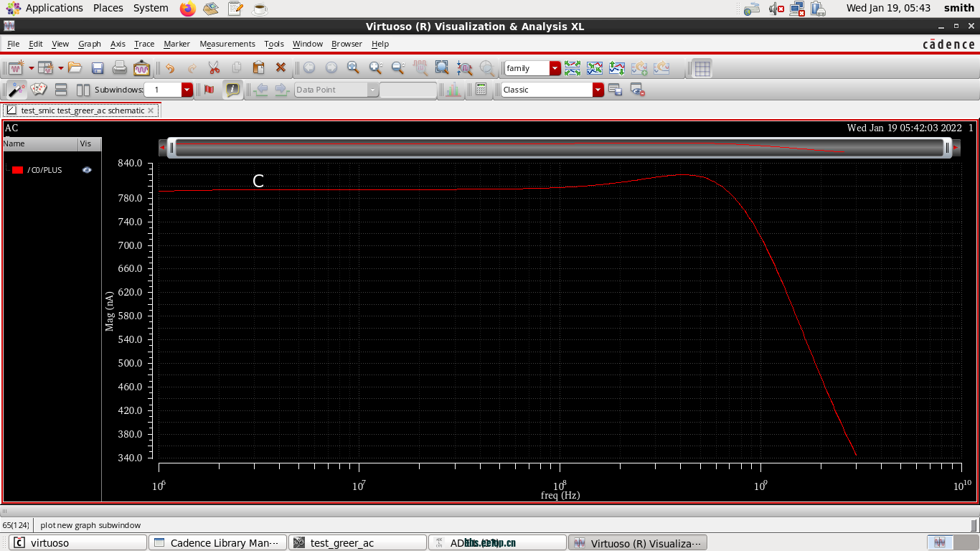This screenshot has height=551, width=980.
Task: Close the test_greer_ac schematic tab
Action: click(151, 110)
